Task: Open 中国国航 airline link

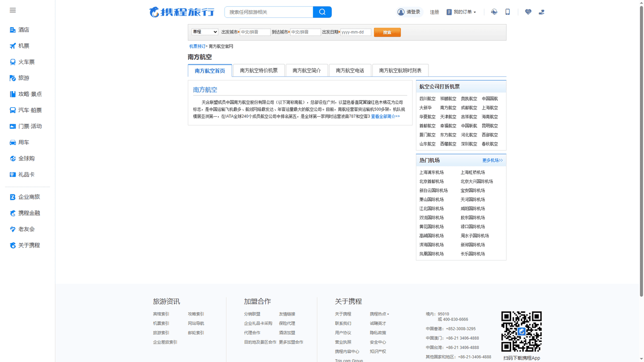Action: coord(490,99)
